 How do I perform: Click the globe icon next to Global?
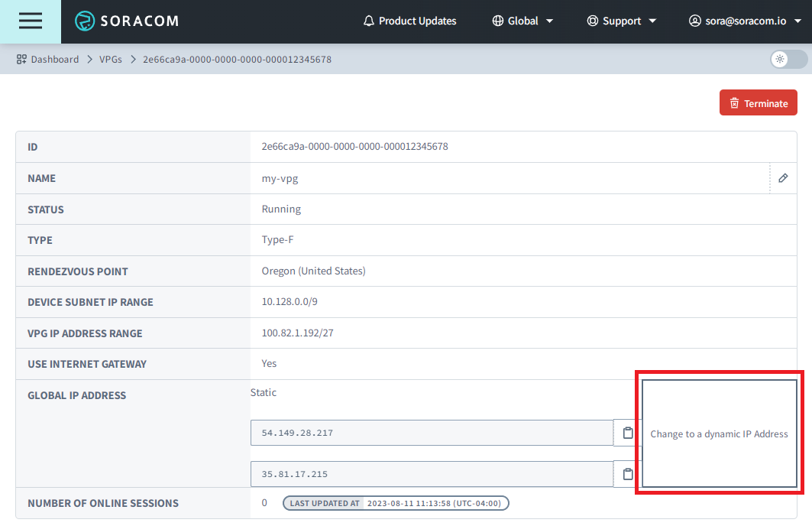point(497,21)
